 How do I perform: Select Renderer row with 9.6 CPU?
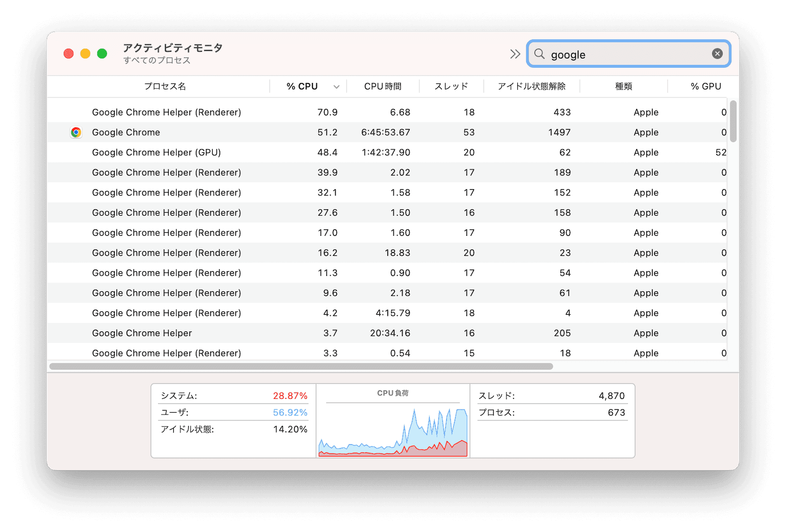tap(387, 293)
